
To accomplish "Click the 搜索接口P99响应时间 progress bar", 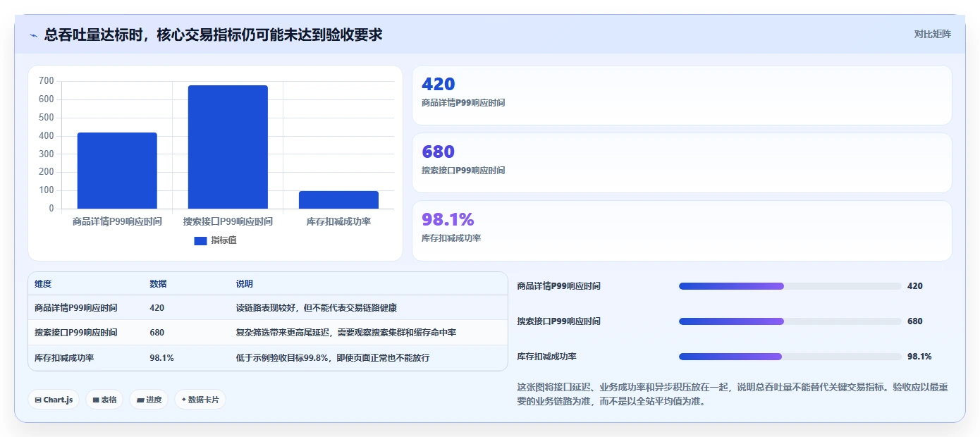I will point(790,321).
